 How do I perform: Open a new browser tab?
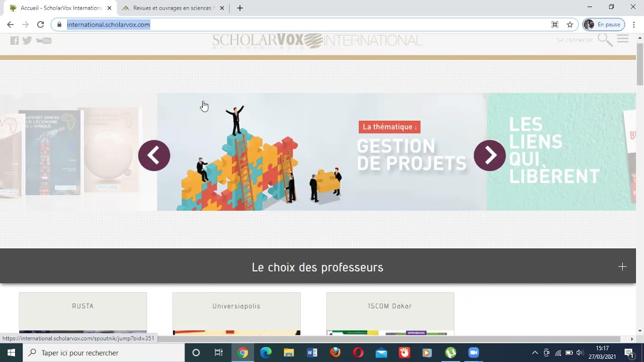tap(240, 8)
